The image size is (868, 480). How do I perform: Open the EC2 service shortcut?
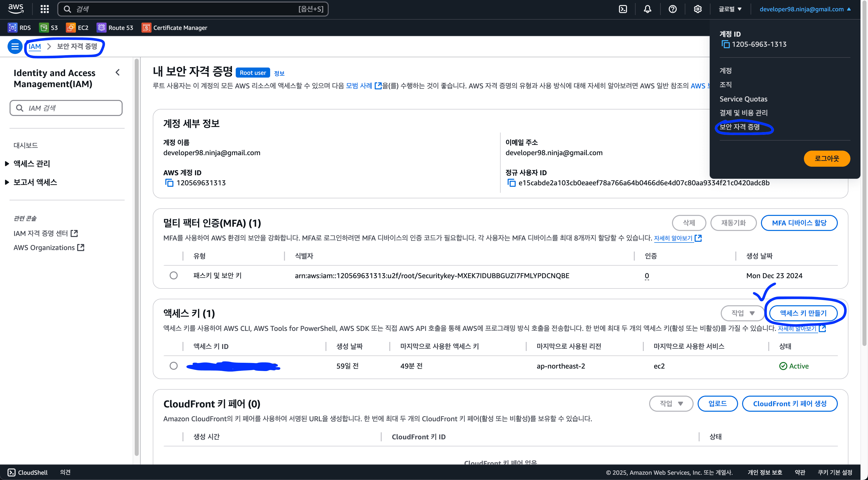[x=77, y=28]
